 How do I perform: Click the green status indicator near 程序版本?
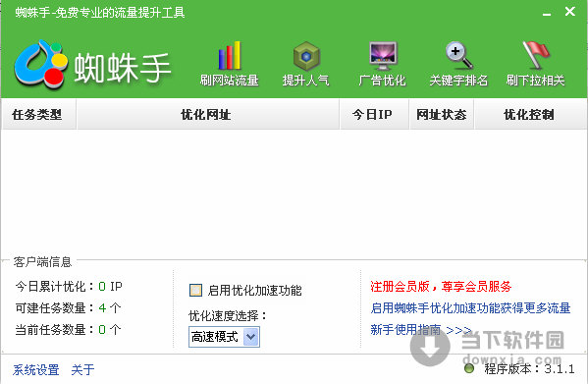coord(469,368)
